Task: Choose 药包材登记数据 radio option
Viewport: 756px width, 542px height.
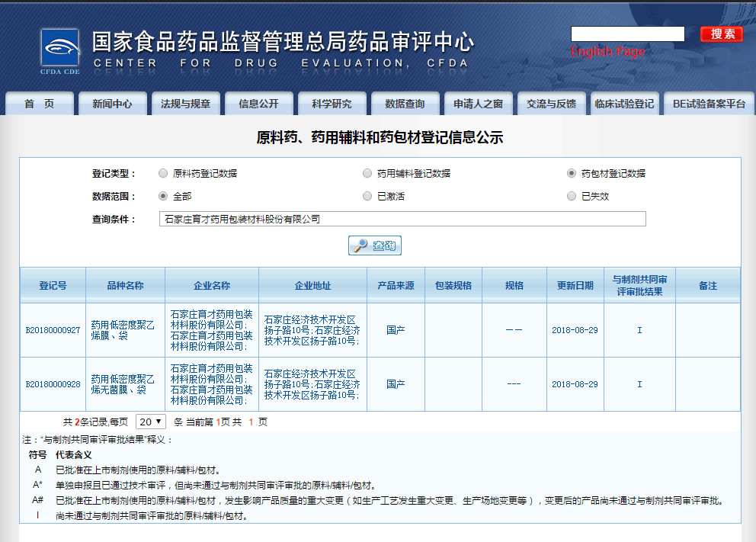Action: [x=572, y=173]
